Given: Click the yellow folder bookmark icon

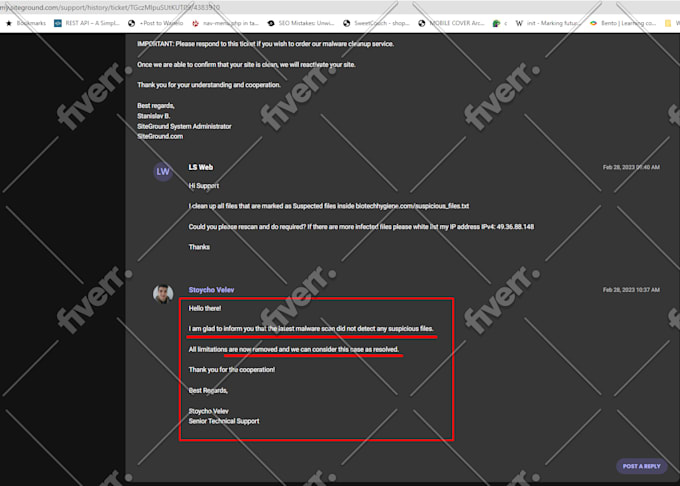Looking at the screenshot, I should [668, 23].
